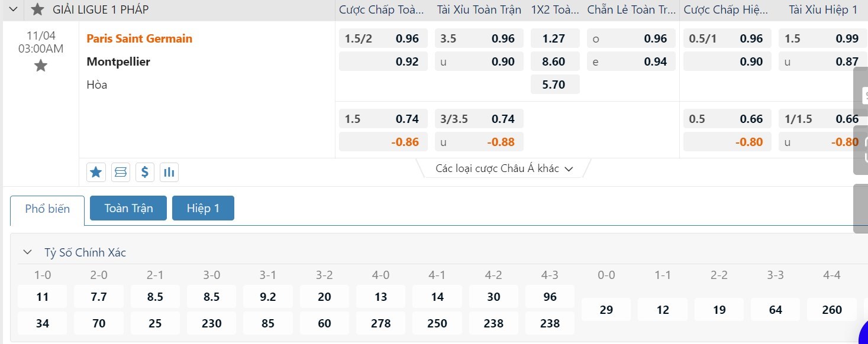This screenshot has width=868, height=344.
Task: Select the 1.27 odds for the 1X2 market
Action: [554, 38]
